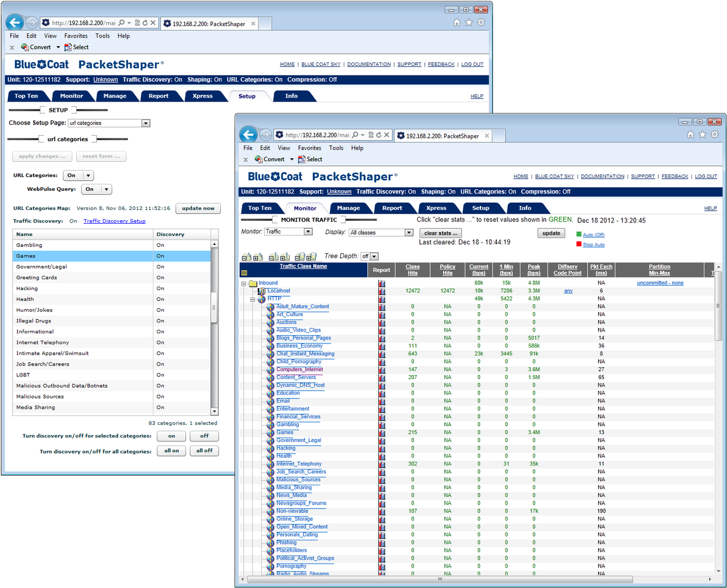The height and width of the screenshot is (588, 727).
Task: Click the Auto (Off) link
Action: click(594, 235)
